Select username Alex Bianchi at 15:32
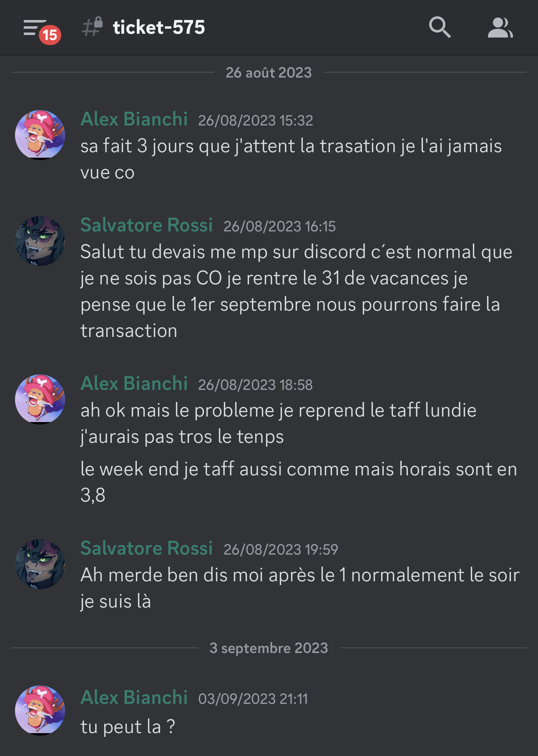 (x=134, y=119)
